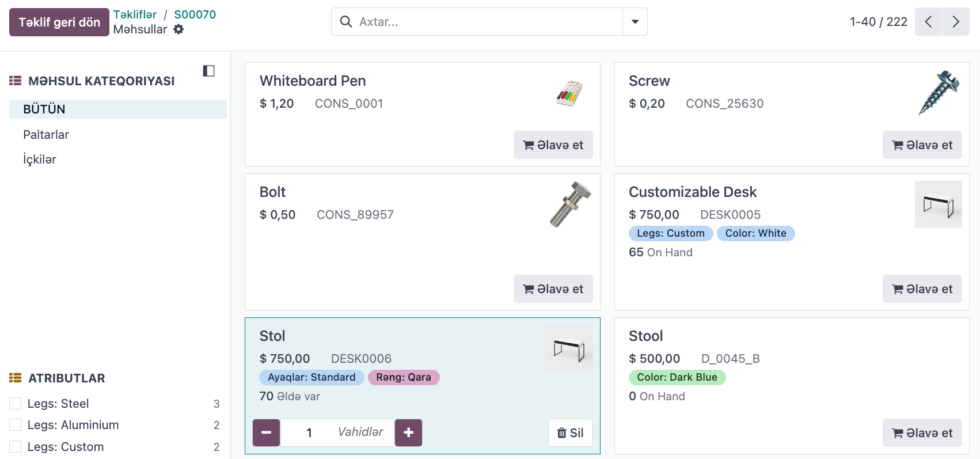
Task: Click the search magnifier icon
Action: pyautogui.click(x=346, y=22)
